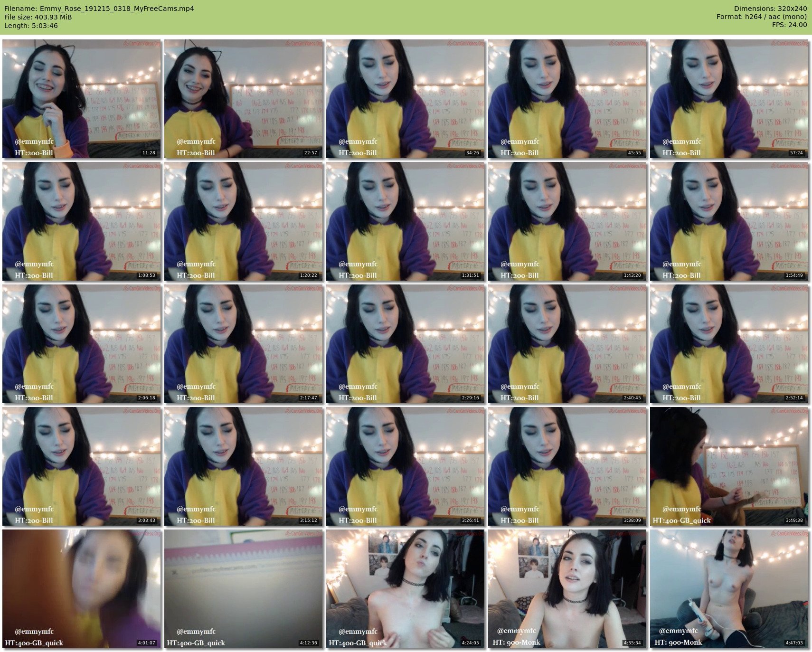Image resolution: width=812 pixels, height=652 pixels.
Task: Select the blurry frame at 4:01:07
Action: click(81, 589)
